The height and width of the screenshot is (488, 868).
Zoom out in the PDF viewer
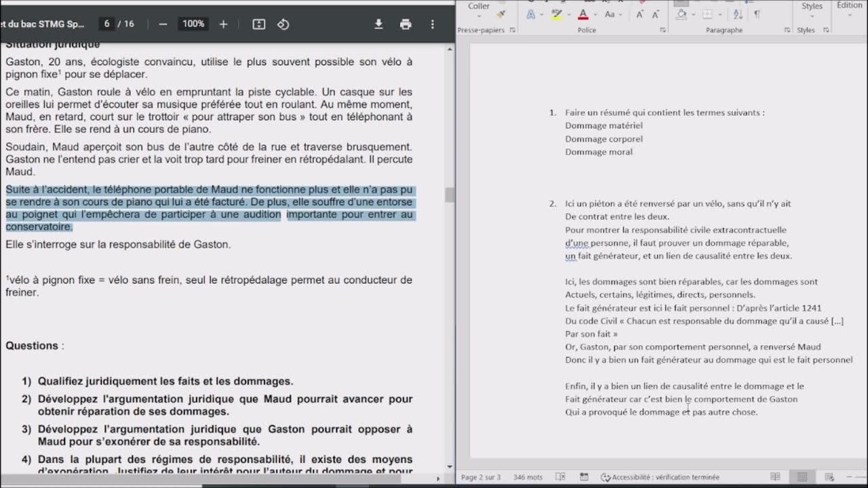coord(163,24)
